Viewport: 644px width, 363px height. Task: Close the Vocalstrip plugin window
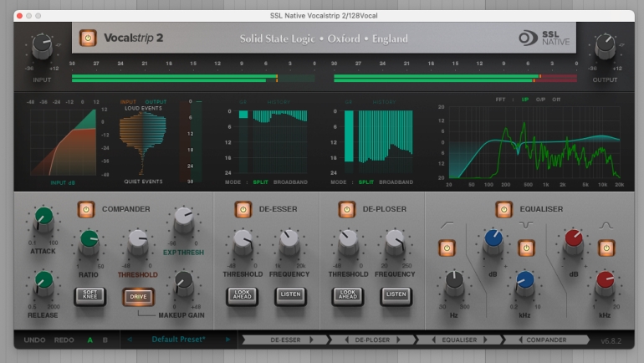tap(19, 16)
